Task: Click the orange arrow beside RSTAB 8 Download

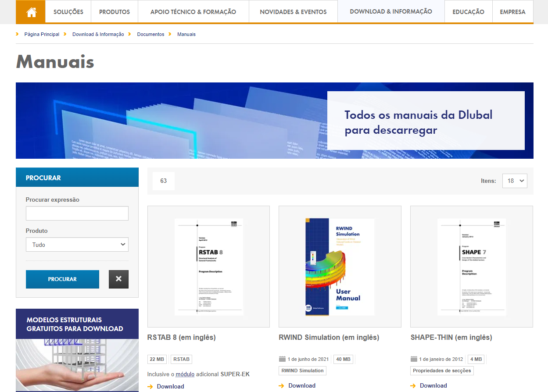Action: tap(150, 386)
